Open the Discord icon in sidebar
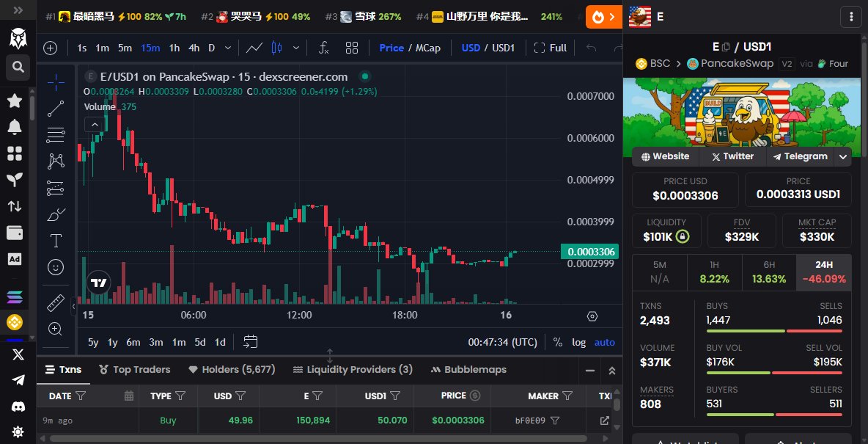Screen dimensions: 868x444 [x=18, y=407]
